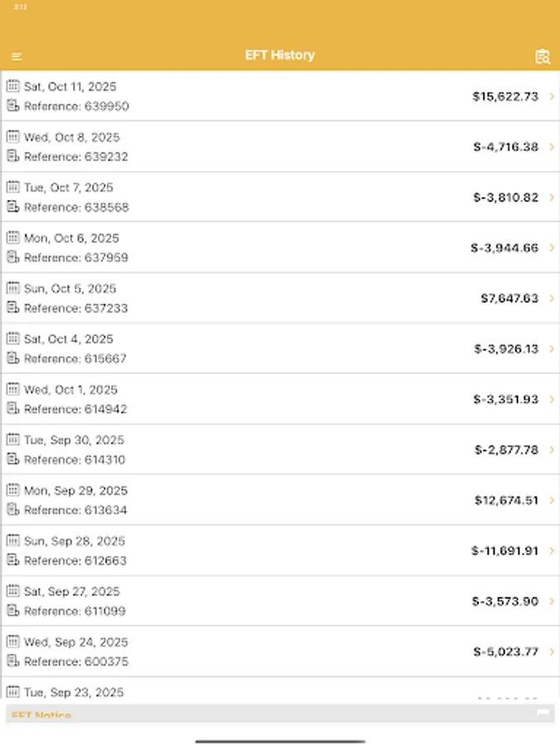This screenshot has height=747, width=560.
Task: Expand the Sep 30 entry using its chevron
Action: point(550,450)
